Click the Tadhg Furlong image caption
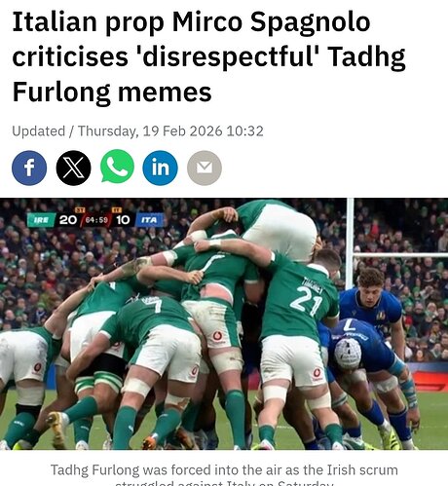 pyautogui.click(x=224, y=474)
